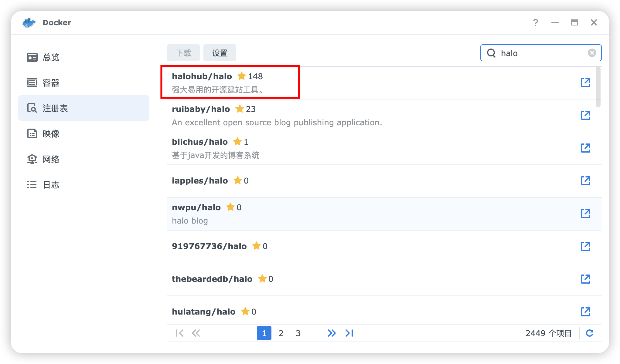Click the results list scrollbar
Image resolution: width=620 pixels, height=364 pixels.
(x=598, y=87)
